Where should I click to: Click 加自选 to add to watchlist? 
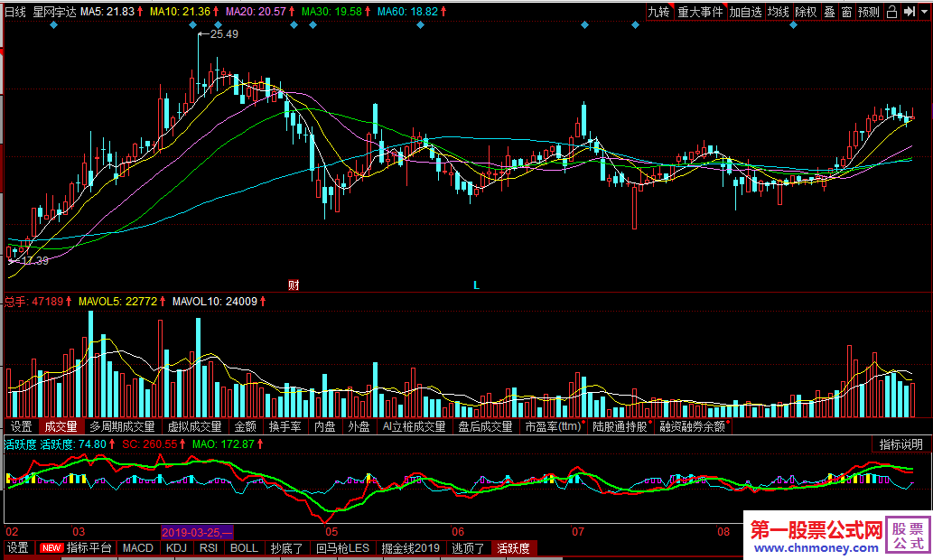746,12
